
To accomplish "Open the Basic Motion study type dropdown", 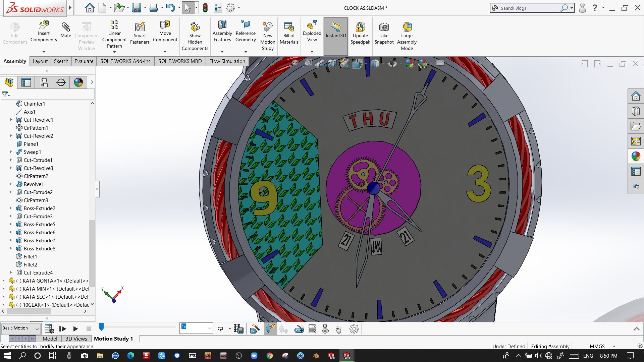I will pos(21,328).
